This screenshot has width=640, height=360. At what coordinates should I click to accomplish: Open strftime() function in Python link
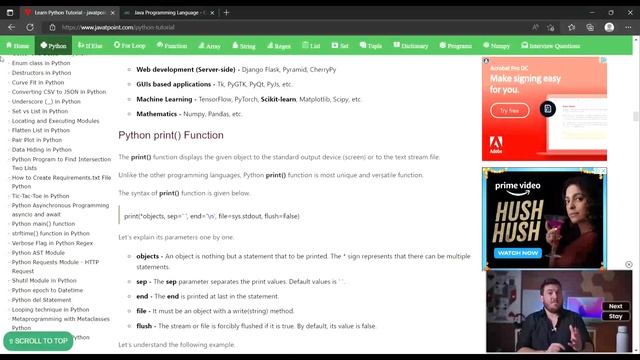51,233
